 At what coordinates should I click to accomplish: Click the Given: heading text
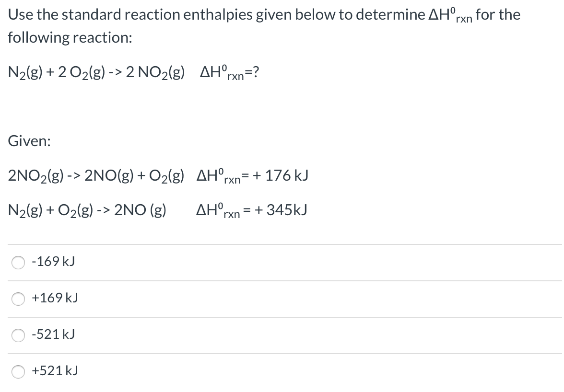coord(30,141)
